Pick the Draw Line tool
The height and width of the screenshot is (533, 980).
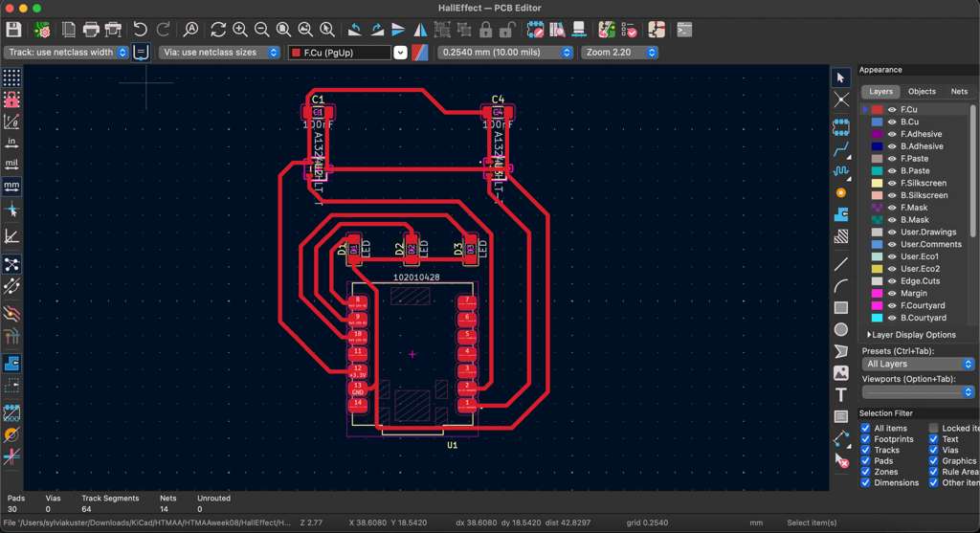point(841,264)
